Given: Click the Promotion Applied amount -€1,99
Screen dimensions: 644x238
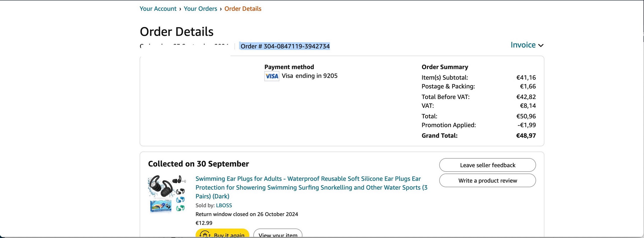Looking at the screenshot, I should point(527,125).
